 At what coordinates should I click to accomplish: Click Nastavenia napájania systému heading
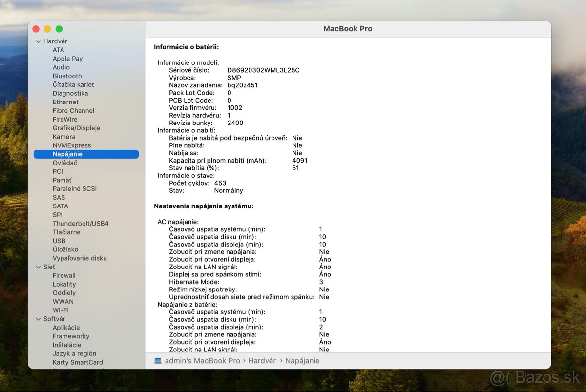click(204, 206)
